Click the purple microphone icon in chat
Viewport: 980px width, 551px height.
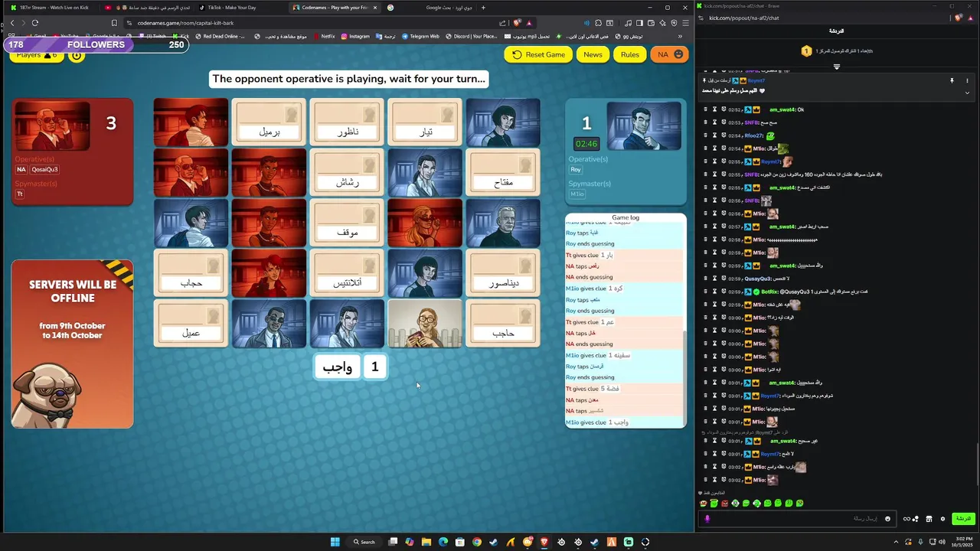click(x=707, y=519)
